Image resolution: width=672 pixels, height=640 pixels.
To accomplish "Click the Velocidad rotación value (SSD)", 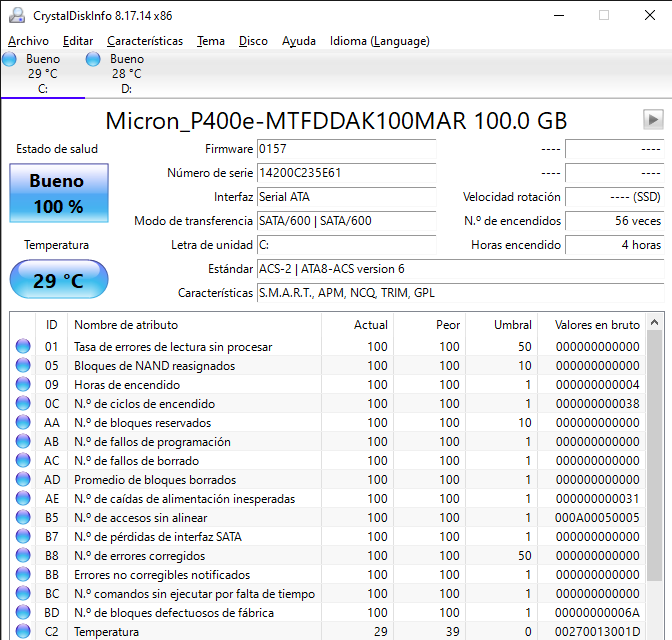I will [615, 197].
